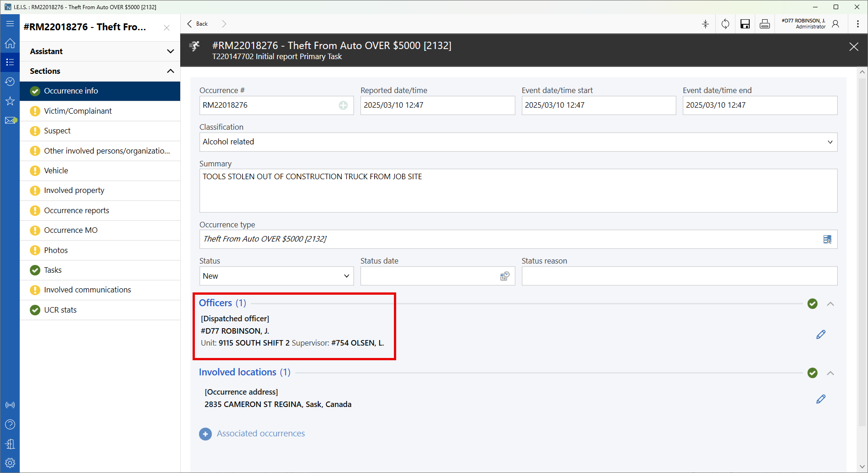This screenshot has height=473, width=868.
Task: Click into the Summary text field
Action: 518,191
